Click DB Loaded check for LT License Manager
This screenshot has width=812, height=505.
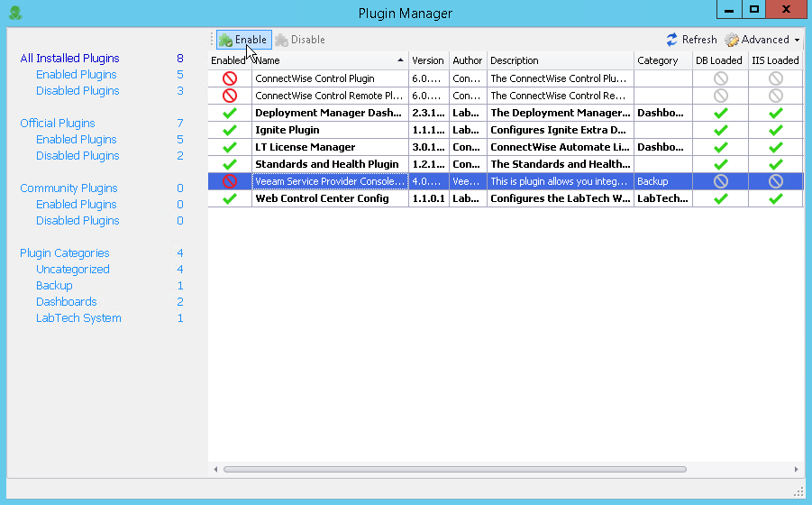pyautogui.click(x=721, y=147)
